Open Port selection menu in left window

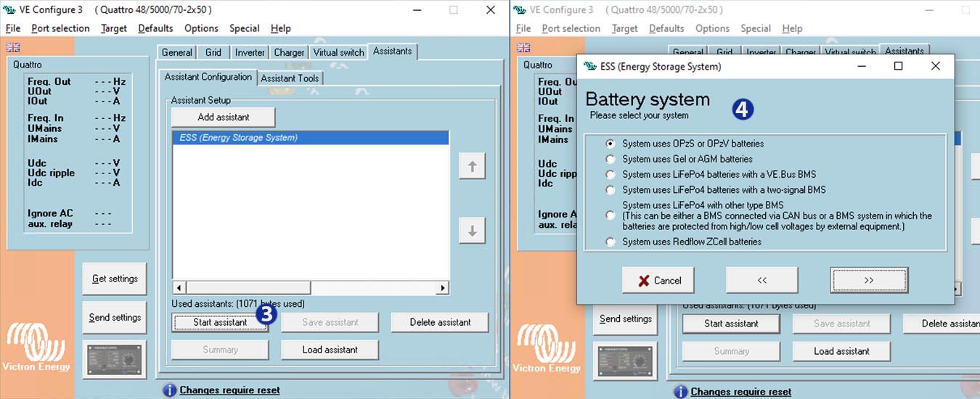point(61,28)
